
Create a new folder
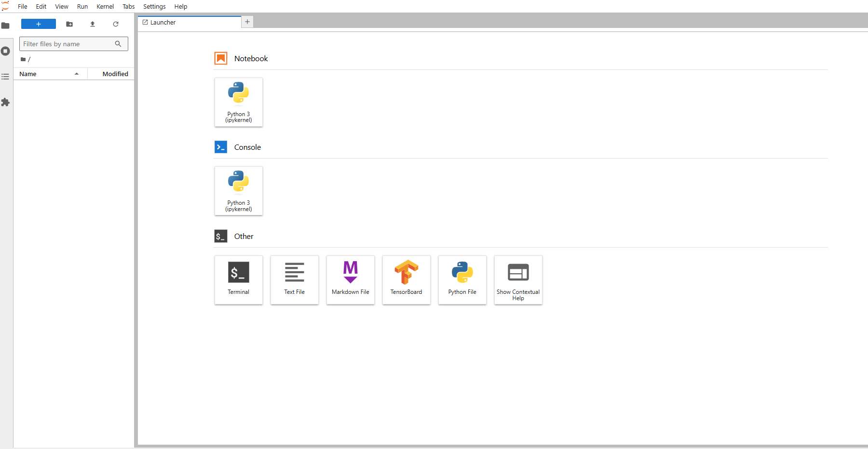[x=69, y=24]
